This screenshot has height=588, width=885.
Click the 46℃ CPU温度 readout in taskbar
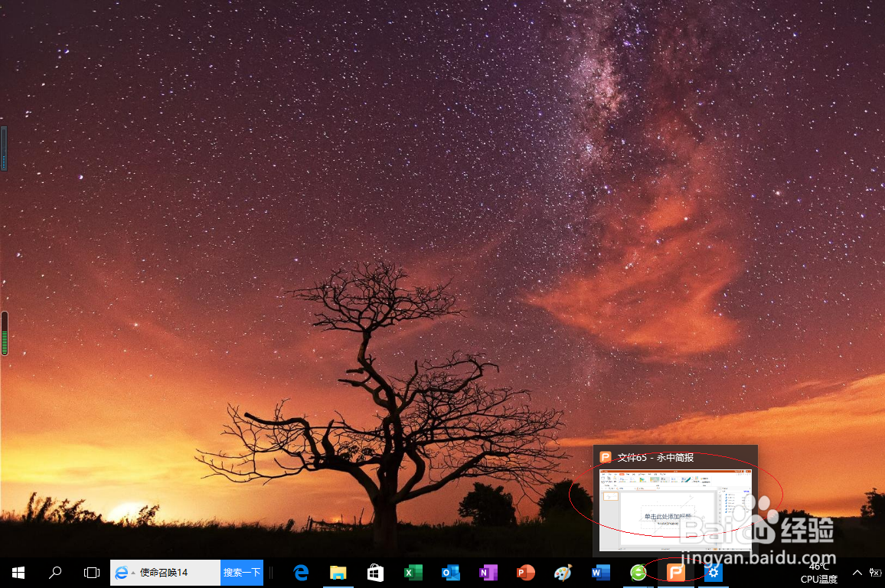(819, 573)
